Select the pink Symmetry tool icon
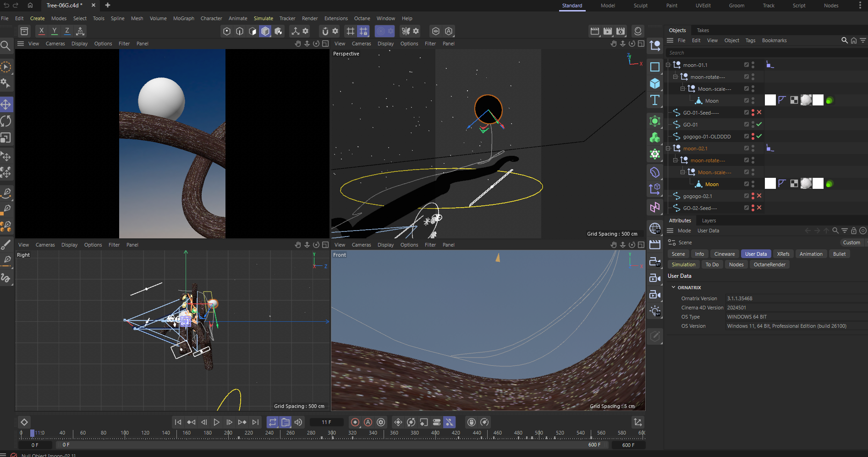This screenshot has height=457, width=868. pos(655,207)
